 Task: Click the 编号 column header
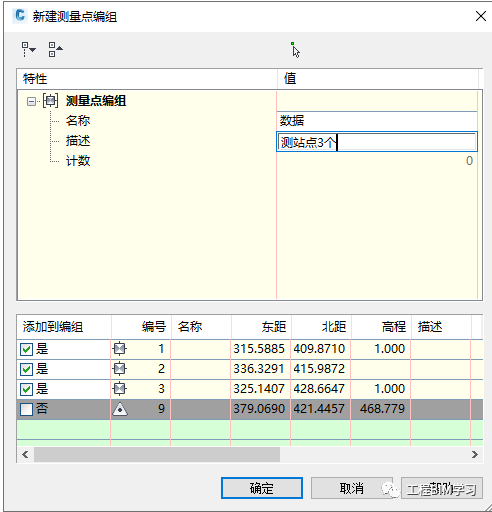click(x=141, y=327)
